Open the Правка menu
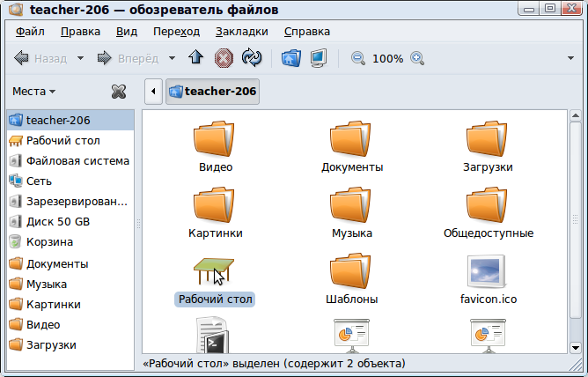Viewport: 588px width, 377px height. [80, 32]
